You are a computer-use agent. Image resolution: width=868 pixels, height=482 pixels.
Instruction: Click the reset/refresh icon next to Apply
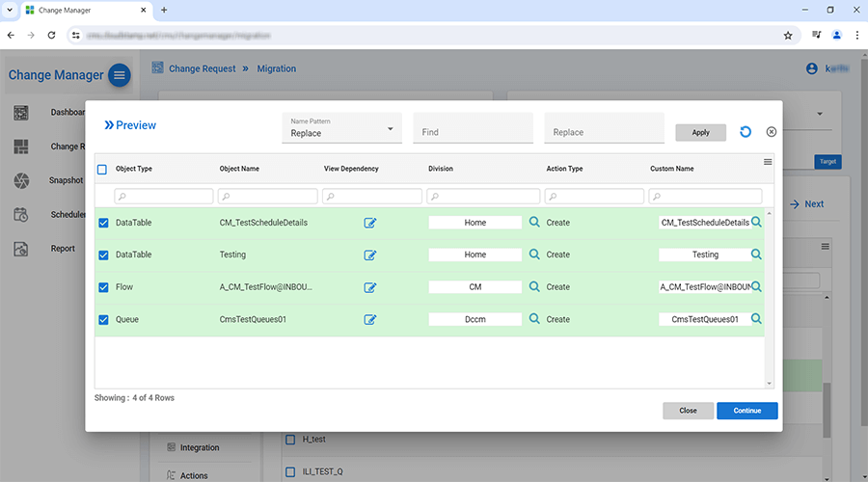click(746, 132)
